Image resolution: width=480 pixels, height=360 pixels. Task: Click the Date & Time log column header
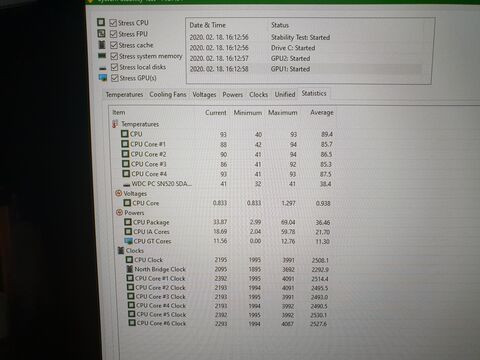pos(207,25)
